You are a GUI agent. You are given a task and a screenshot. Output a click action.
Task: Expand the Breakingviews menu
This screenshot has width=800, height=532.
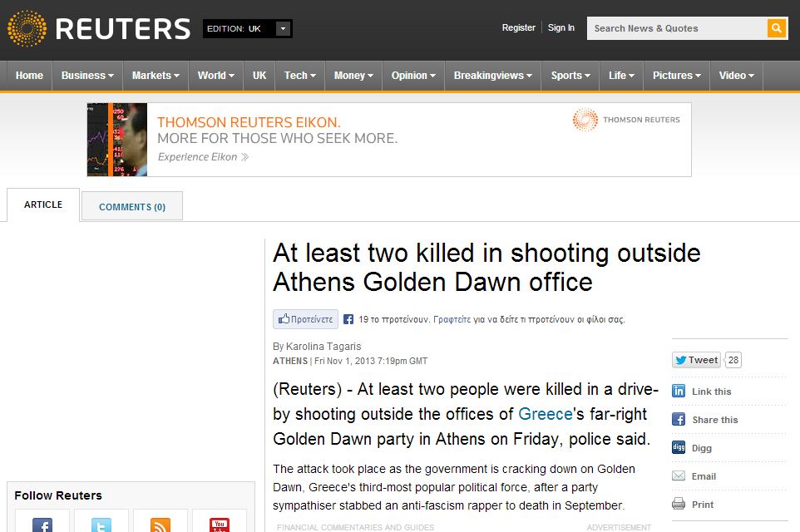(492, 76)
